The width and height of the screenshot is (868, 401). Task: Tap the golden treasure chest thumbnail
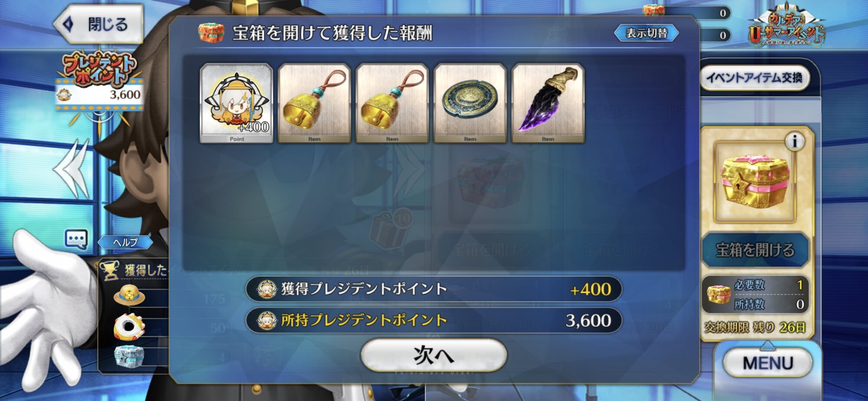(755, 181)
